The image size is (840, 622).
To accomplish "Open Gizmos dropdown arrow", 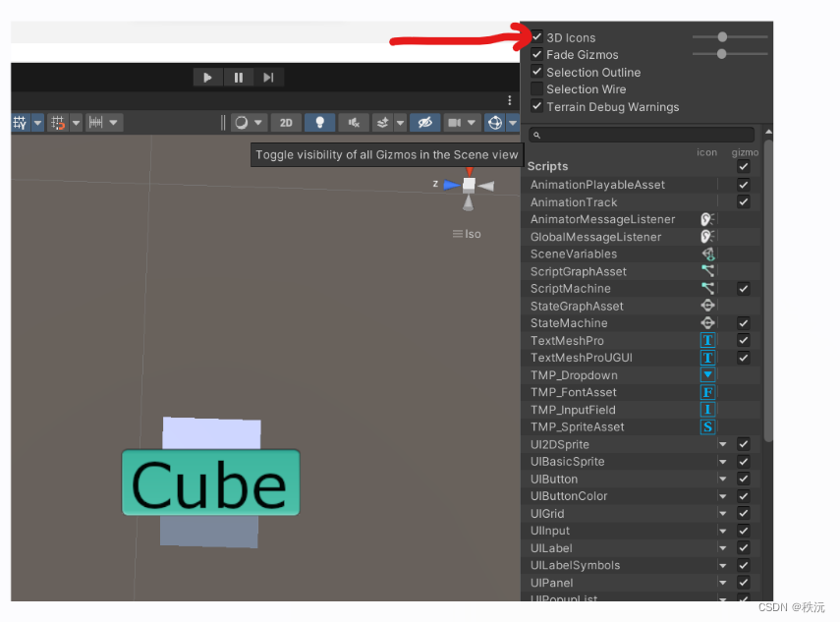I will pos(513,123).
